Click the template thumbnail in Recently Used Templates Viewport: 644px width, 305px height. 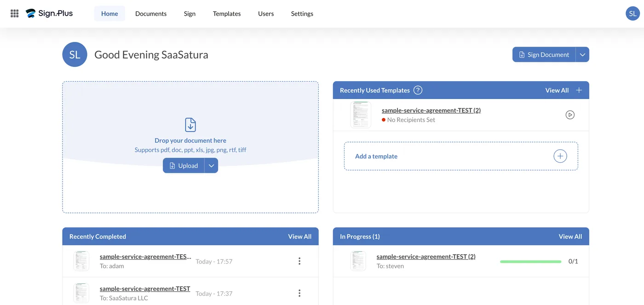point(360,115)
